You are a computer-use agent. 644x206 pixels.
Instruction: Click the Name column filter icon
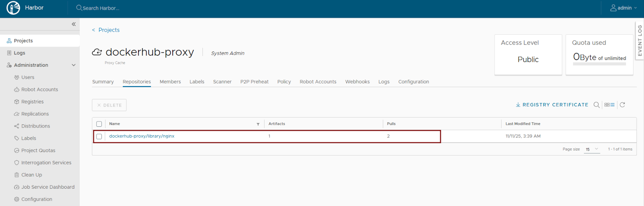tap(258, 124)
